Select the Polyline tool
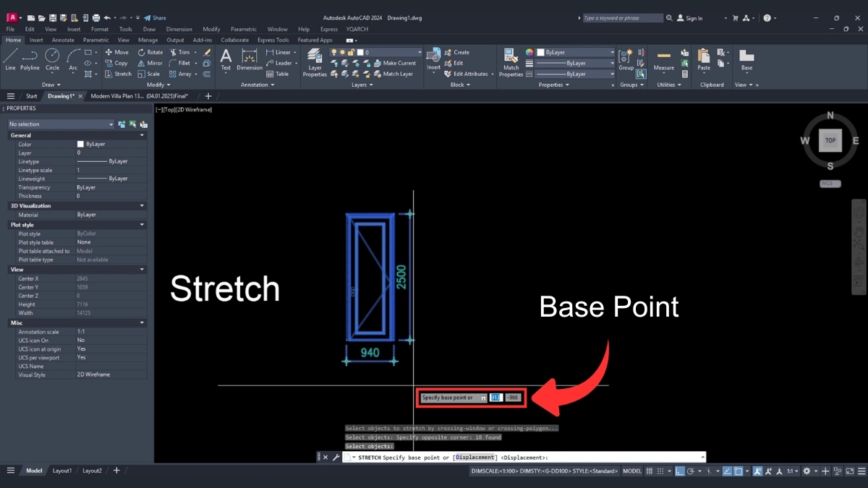The height and width of the screenshot is (488, 868). tap(30, 59)
